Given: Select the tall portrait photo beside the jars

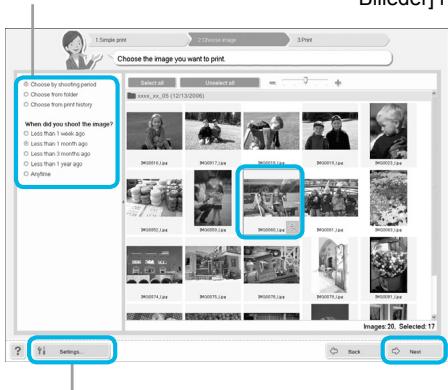Looking at the screenshot, I should [x=213, y=198].
